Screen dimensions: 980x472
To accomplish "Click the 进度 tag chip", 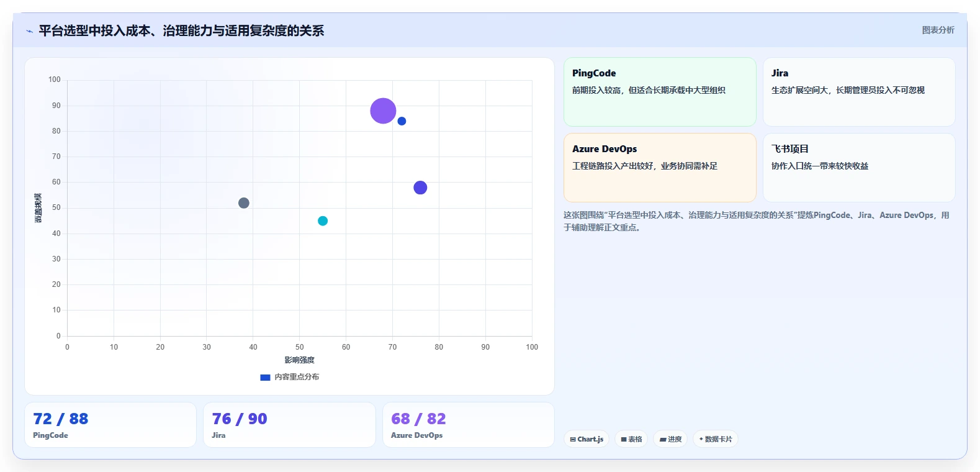I will pos(670,439).
